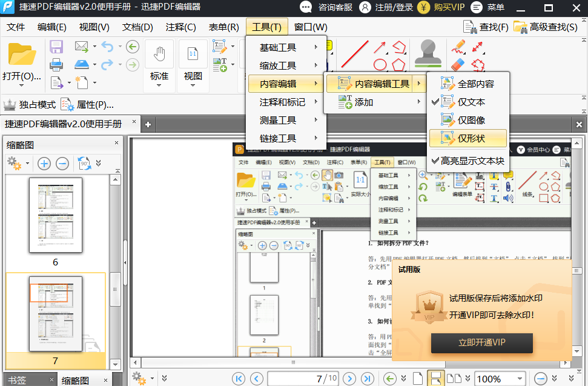Expand the 添加 submenu
Image resolution: width=588 pixels, height=386 pixels.
tap(374, 102)
